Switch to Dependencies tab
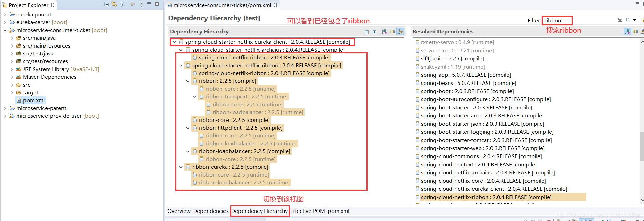 pos(211,211)
